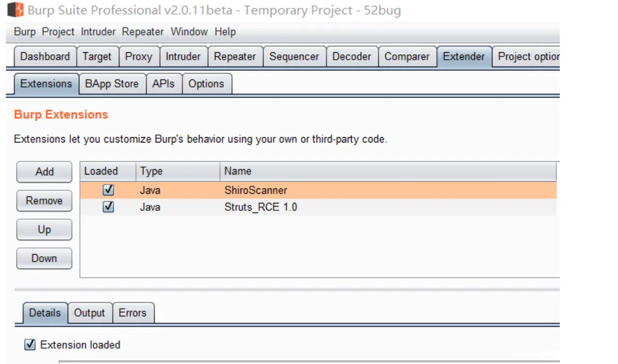Open the Project menu

[58, 32]
